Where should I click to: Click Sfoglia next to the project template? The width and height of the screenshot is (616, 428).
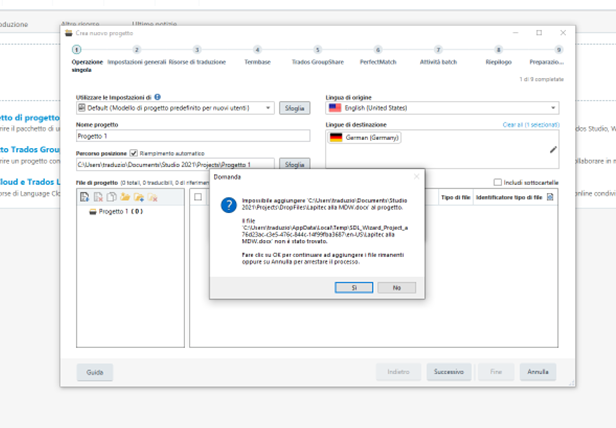coord(295,108)
